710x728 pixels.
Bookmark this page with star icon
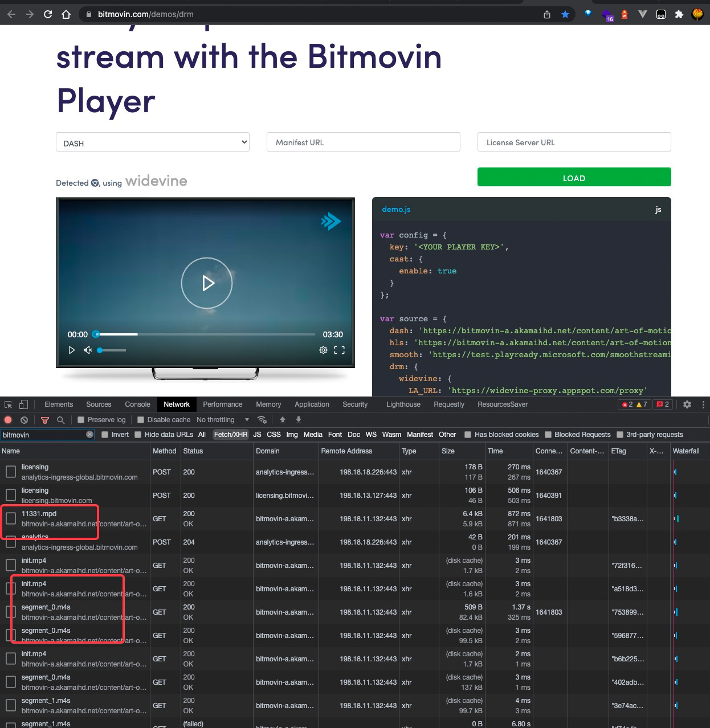click(565, 14)
